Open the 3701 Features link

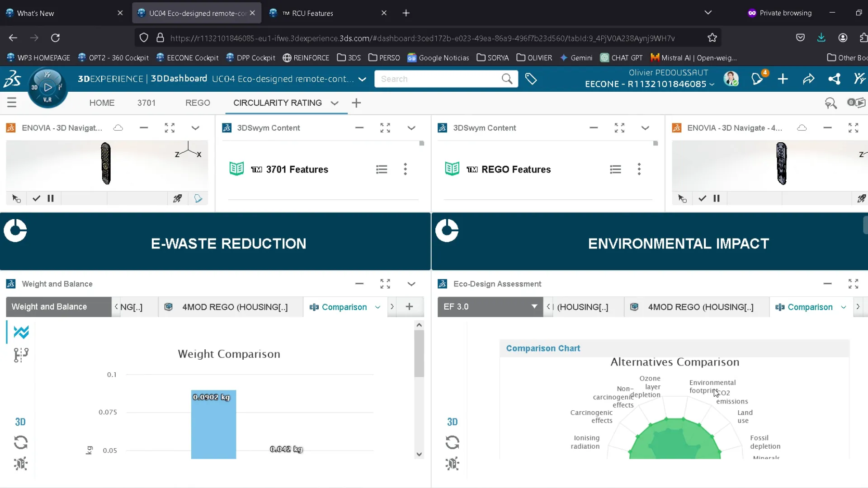[297, 169]
